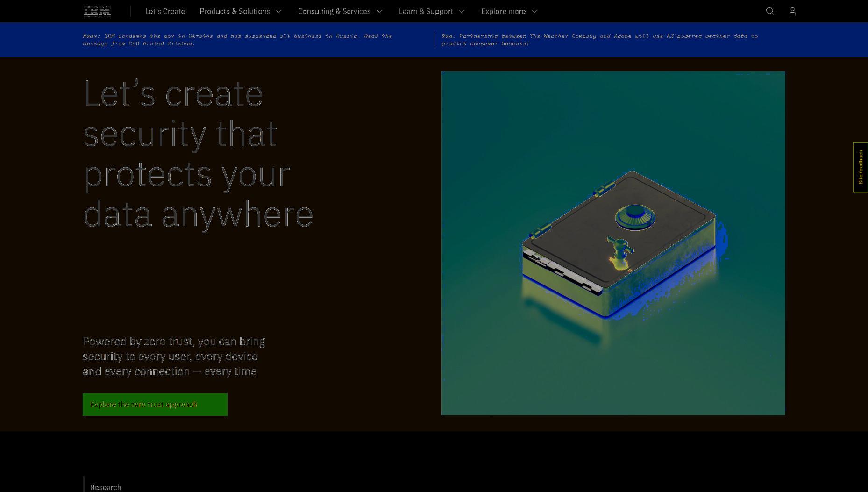Open the Weather Company and Adobe partnership news
Viewport: 868px width, 492px height.
(600, 40)
